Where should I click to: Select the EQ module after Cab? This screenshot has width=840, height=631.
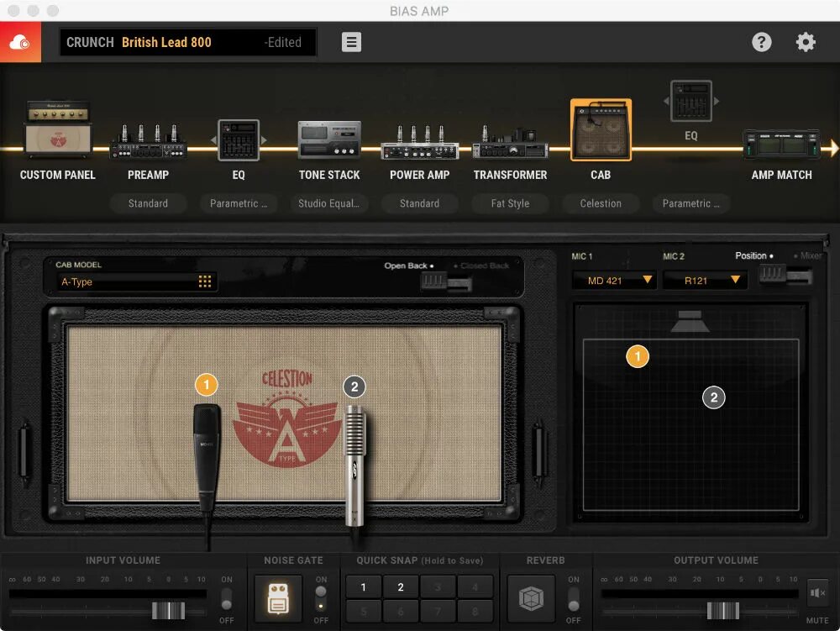click(691, 101)
